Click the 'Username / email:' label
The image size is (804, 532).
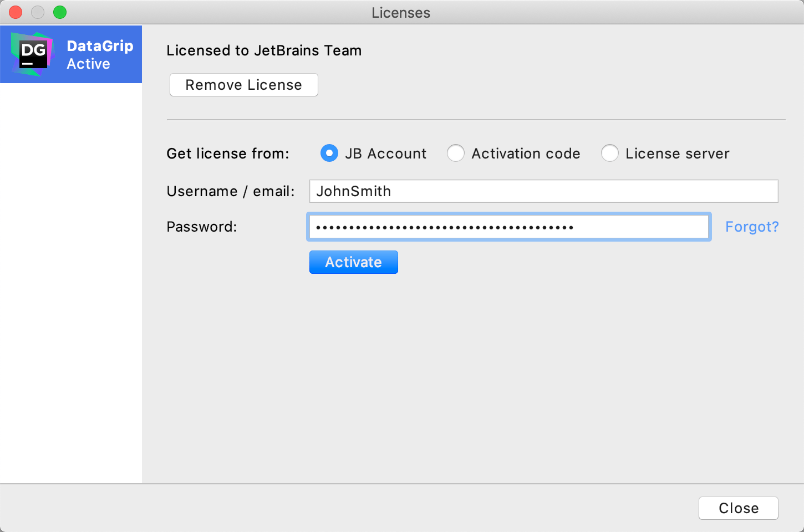231,191
